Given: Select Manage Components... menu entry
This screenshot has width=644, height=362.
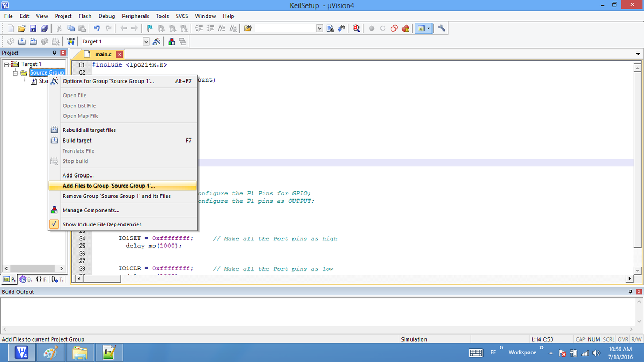Looking at the screenshot, I should click(x=123, y=210).
